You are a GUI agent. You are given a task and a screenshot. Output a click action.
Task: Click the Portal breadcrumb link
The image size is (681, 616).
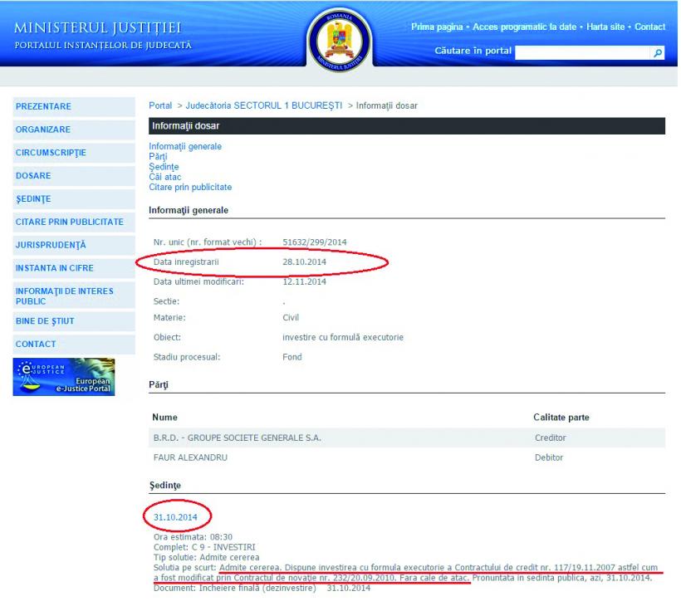(x=160, y=106)
